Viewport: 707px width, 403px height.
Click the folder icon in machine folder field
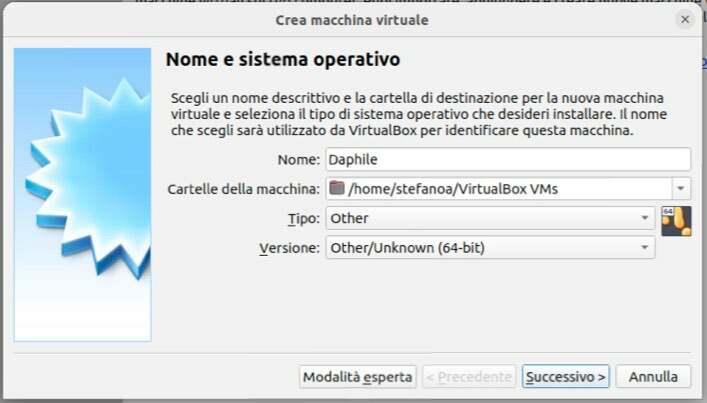click(337, 188)
